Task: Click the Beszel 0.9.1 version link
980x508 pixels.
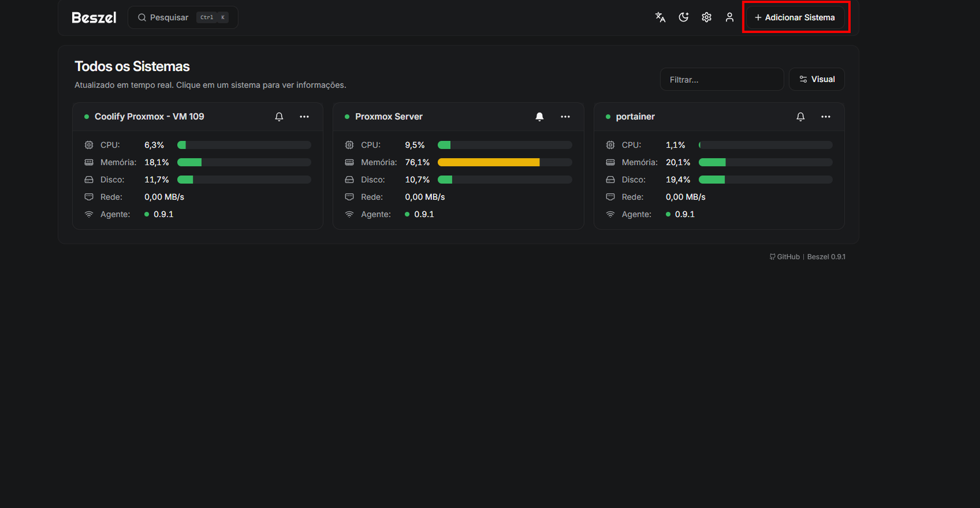Action: 826,257
